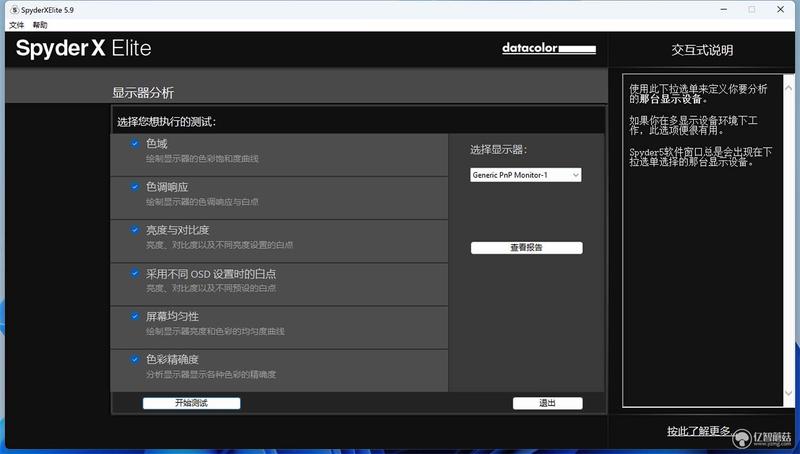Viewport: 800px width, 454px height.
Task: Click the 绘制显示器亮度和色彩的均匀度曲线 description
Action: (x=215, y=331)
